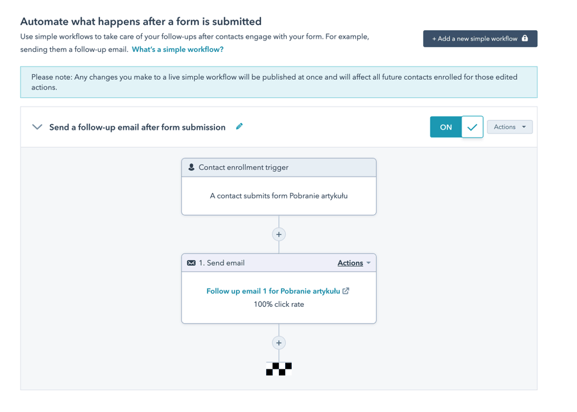Collapse the follow-up email workflow chevron

coord(37,127)
